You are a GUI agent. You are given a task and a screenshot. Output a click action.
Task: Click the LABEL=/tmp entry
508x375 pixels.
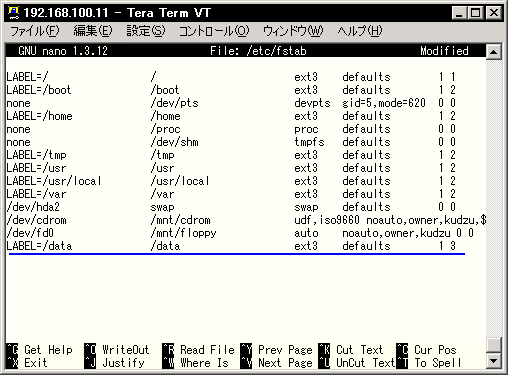tap(36, 155)
